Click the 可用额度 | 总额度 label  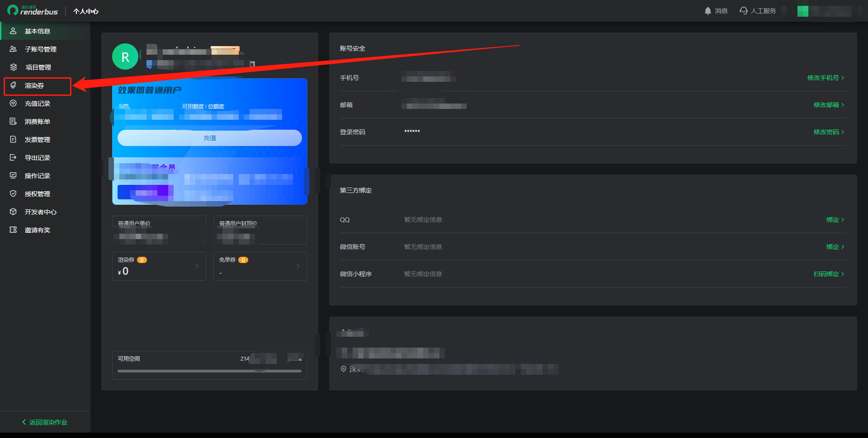[x=203, y=107]
